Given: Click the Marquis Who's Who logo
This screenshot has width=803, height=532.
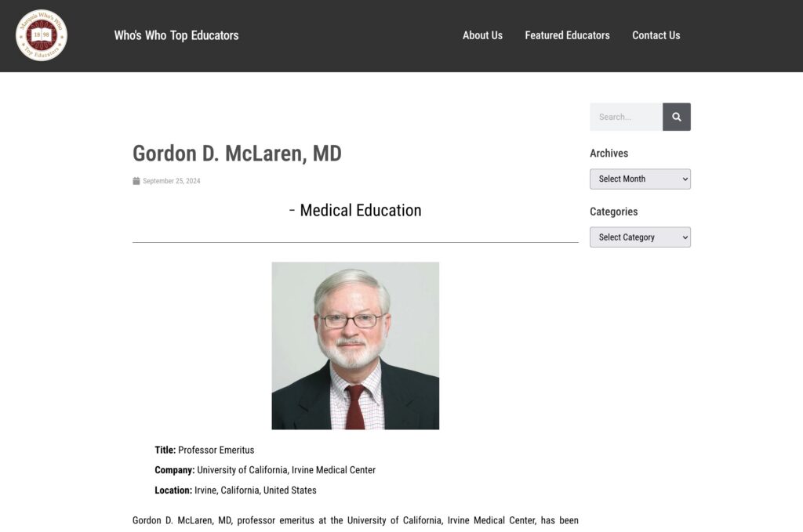Looking at the screenshot, I should [42, 35].
